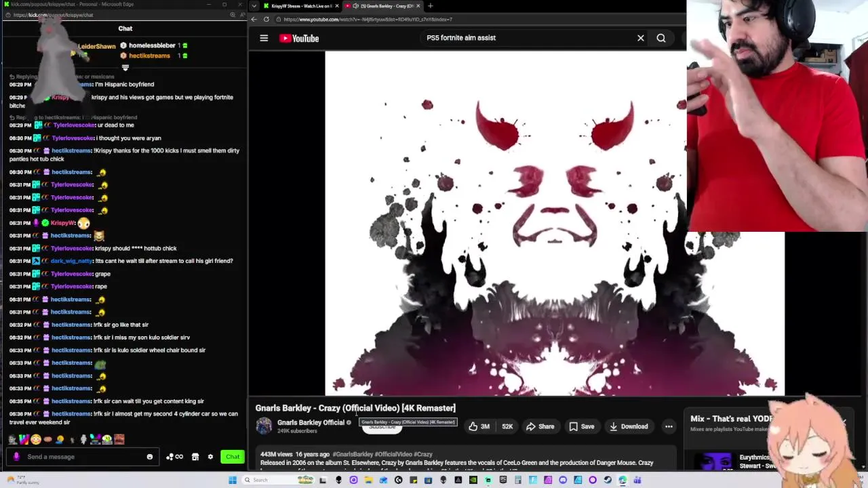Click the purple microphone icon in chat
This screenshot has height=488, width=868.
pos(16,457)
